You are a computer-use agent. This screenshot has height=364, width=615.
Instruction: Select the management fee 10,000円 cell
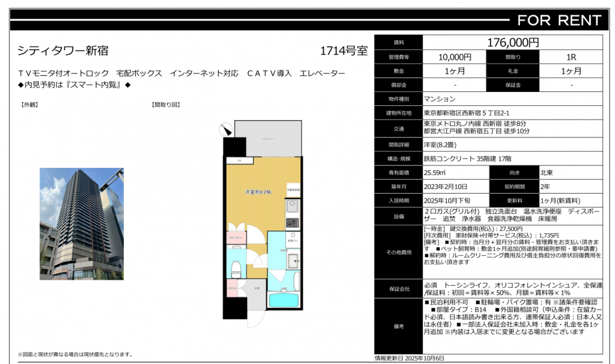pos(455,57)
